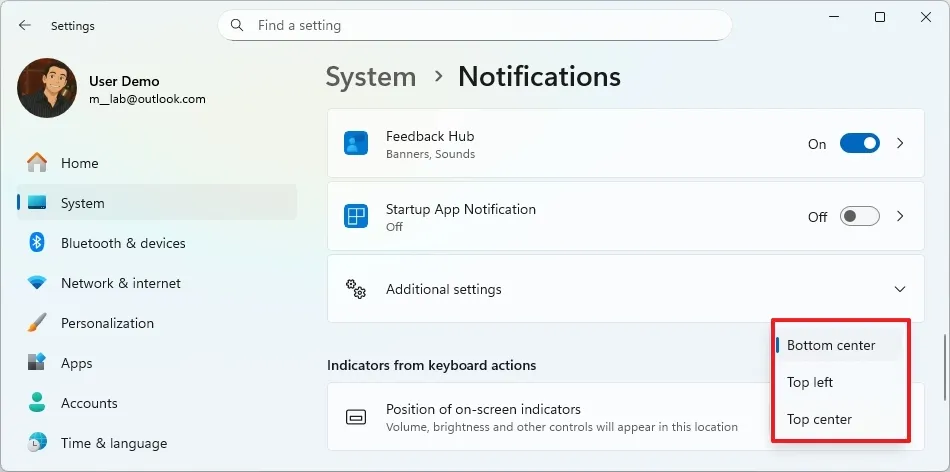Image resolution: width=950 pixels, height=472 pixels.
Task: Click the Time & language globe icon
Action: click(37, 443)
